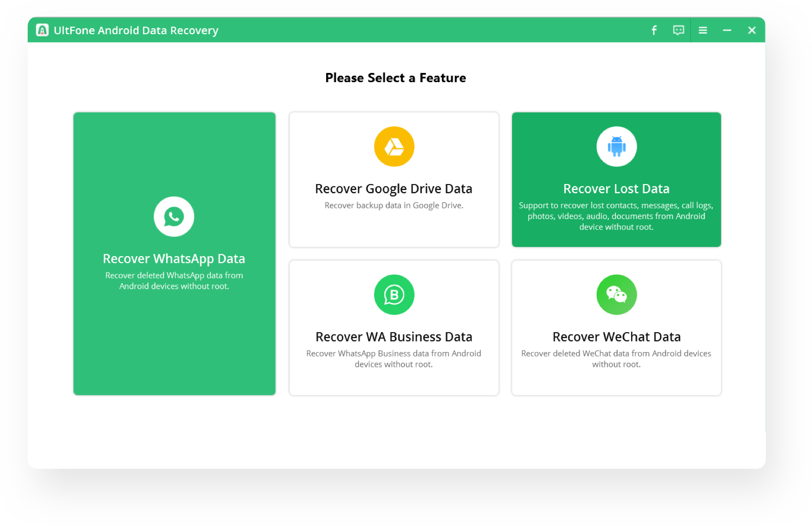The width and height of the screenshot is (812, 526).
Task: Click the UltFone app logo icon
Action: click(42, 30)
